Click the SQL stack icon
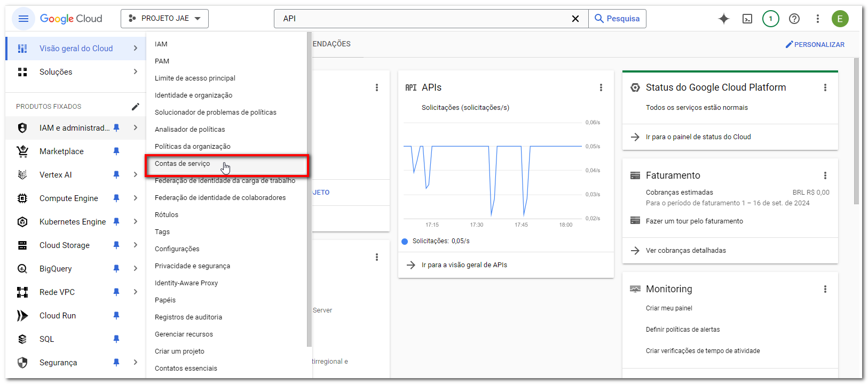 [22, 339]
